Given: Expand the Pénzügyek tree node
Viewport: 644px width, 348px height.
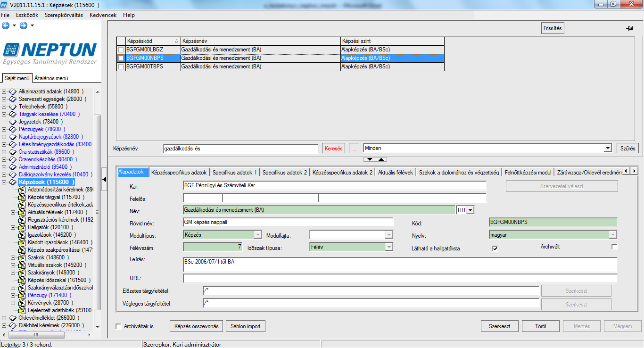Looking at the screenshot, I should coord(4,129).
